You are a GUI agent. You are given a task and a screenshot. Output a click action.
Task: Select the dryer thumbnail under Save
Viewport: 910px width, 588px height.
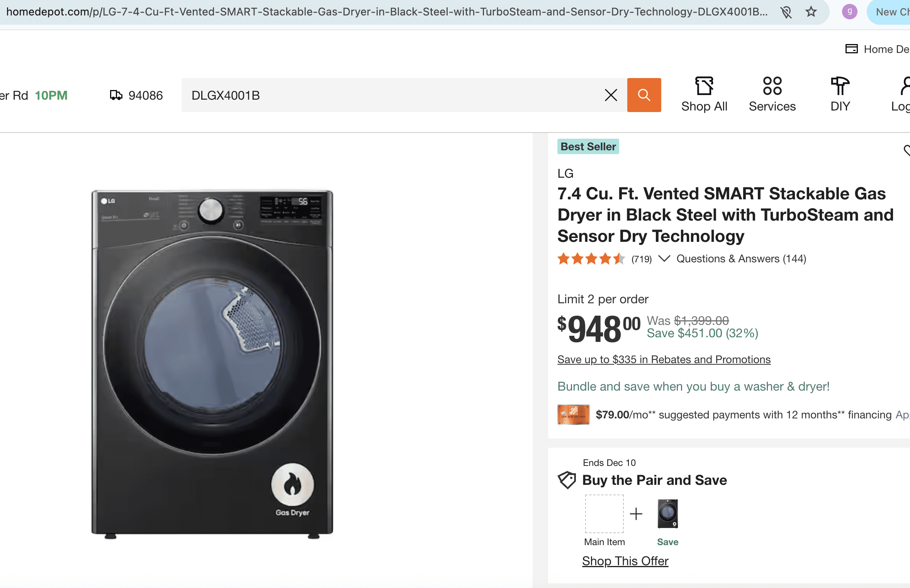pos(668,513)
